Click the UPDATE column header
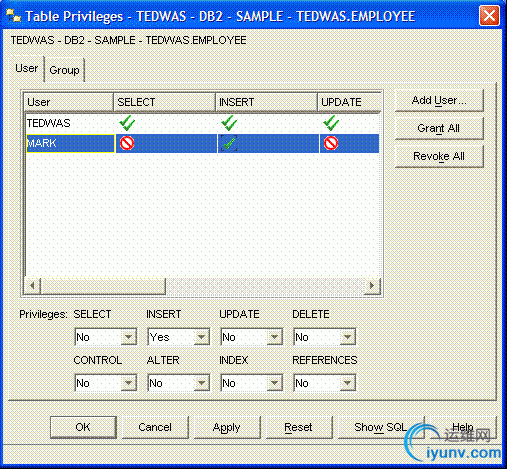 [349, 102]
